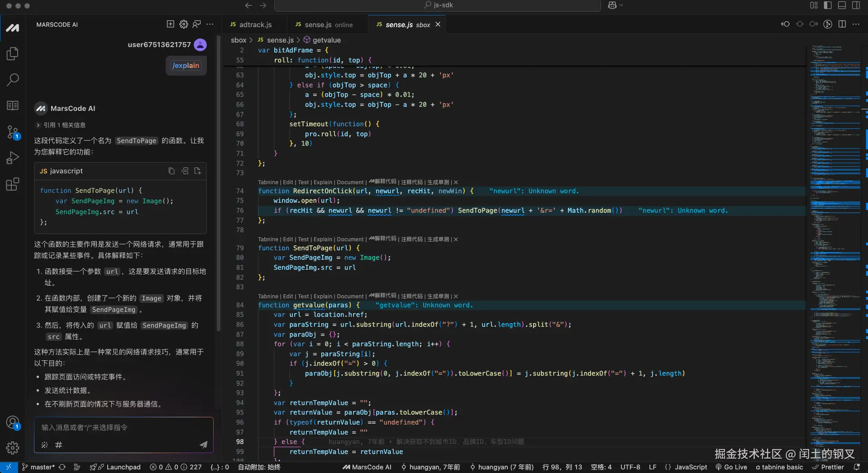Start a new MarsCode AI chat
Viewport: 868px width, 473px height.
click(x=170, y=24)
